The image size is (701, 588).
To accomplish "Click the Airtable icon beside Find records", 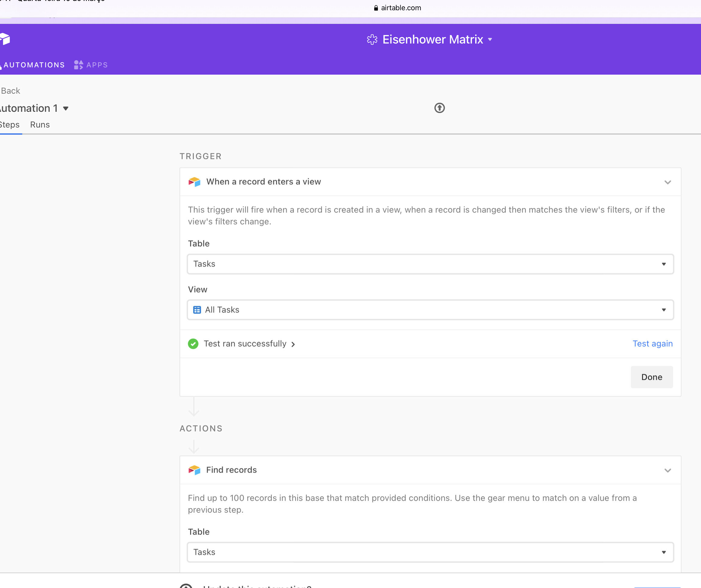I will click(194, 470).
